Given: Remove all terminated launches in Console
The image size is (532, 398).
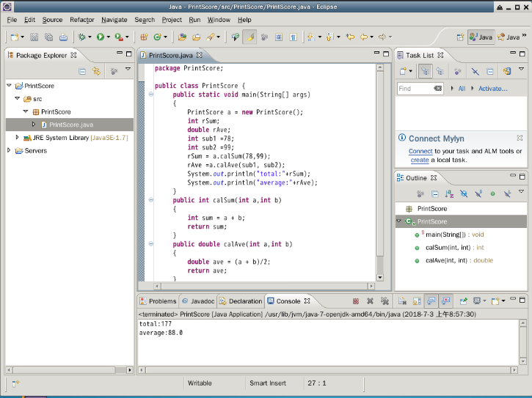Looking at the screenshot, I should click(383, 301).
